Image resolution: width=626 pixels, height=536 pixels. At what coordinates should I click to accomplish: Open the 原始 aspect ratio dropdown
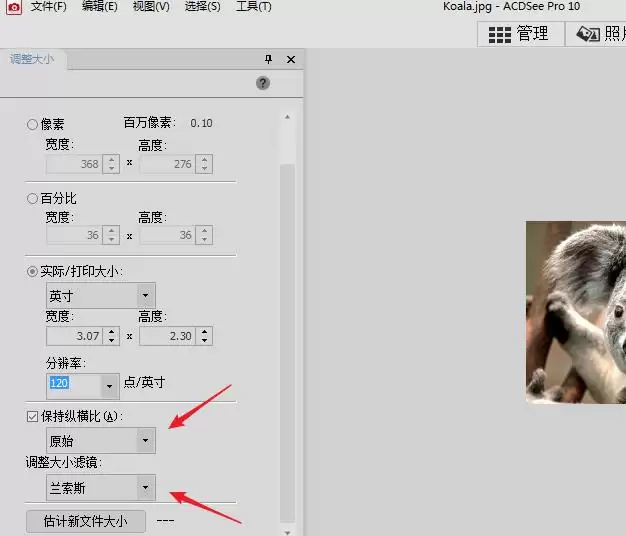pyautogui.click(x=101, y=441)
